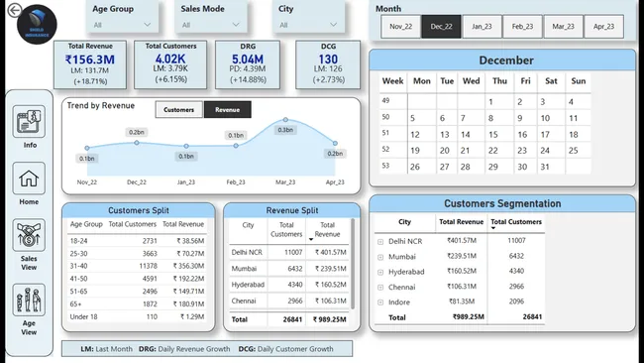Click the DRG KPI card
The width and height of the screenshot is (644, 363).
(248, 64)
